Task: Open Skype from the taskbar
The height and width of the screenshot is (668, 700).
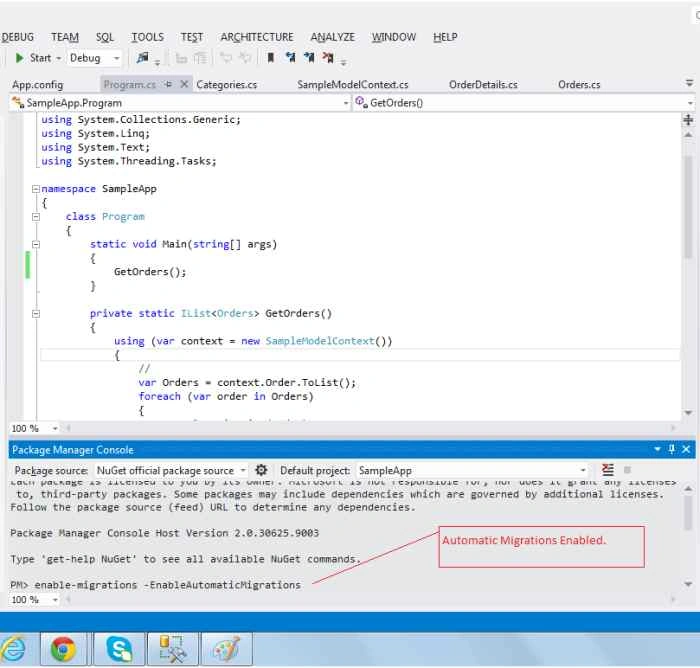Action: pos(119,649)
